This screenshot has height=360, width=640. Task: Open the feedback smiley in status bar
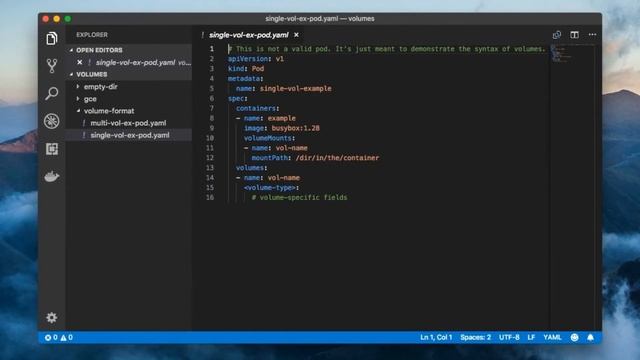point(574,338)
